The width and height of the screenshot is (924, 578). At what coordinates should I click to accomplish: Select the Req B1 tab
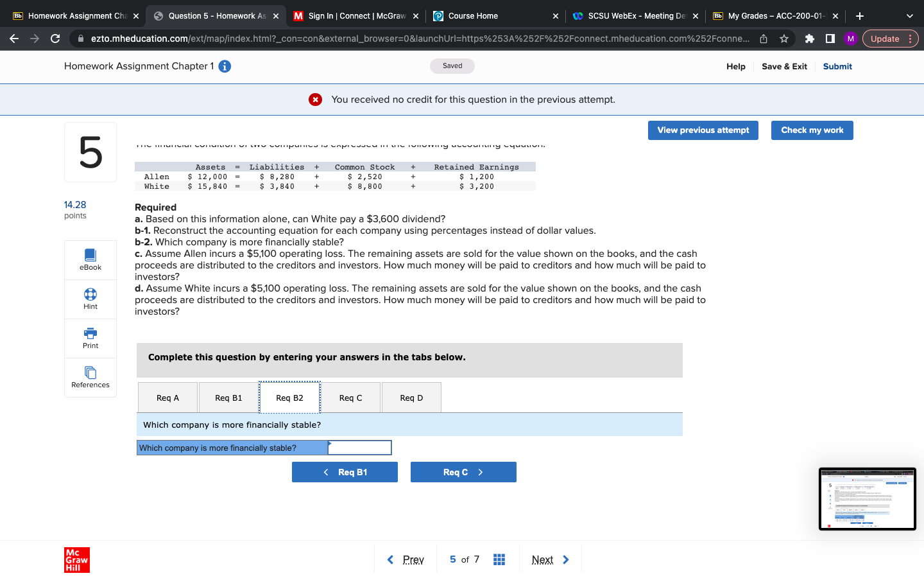pos(228,398)
